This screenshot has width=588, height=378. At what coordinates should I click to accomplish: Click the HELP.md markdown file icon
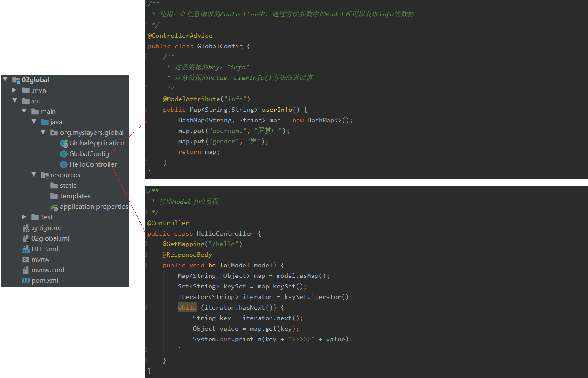26,249
